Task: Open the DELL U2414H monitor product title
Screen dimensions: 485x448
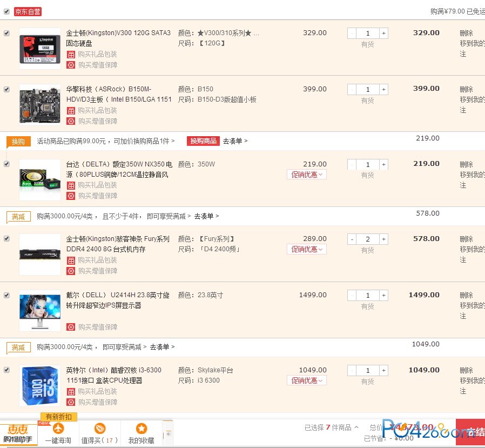Action: (118, 300)
